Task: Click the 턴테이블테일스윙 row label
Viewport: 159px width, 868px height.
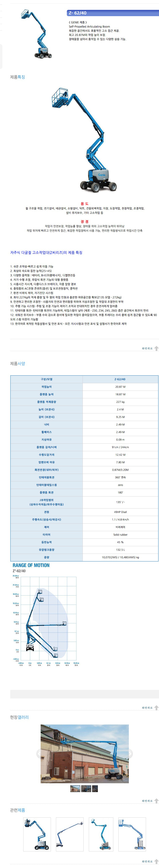Action: [47, 485]
